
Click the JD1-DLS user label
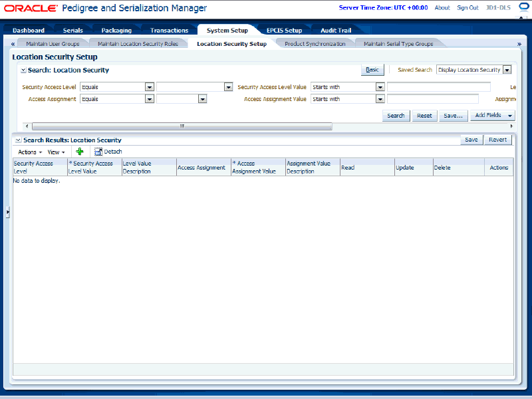click(498, 7)
